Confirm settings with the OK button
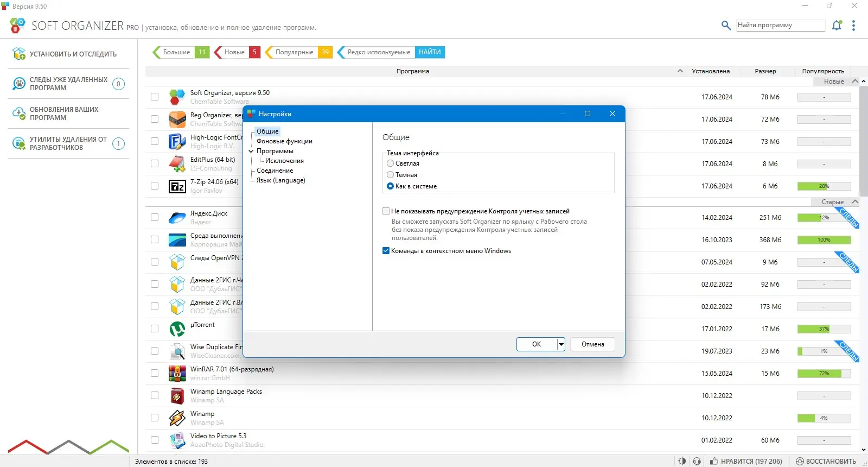This screenshot has height=467, width=868. tap(537, 344)
